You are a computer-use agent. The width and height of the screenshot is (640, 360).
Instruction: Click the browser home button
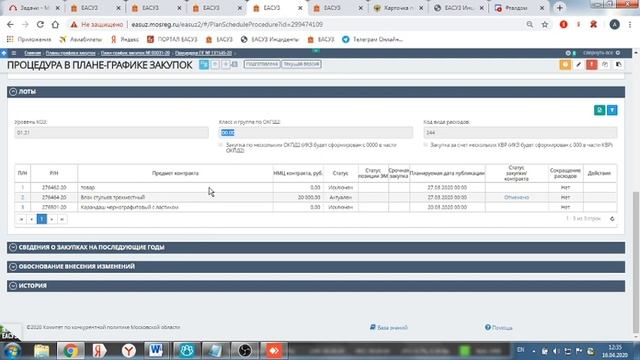55,24
